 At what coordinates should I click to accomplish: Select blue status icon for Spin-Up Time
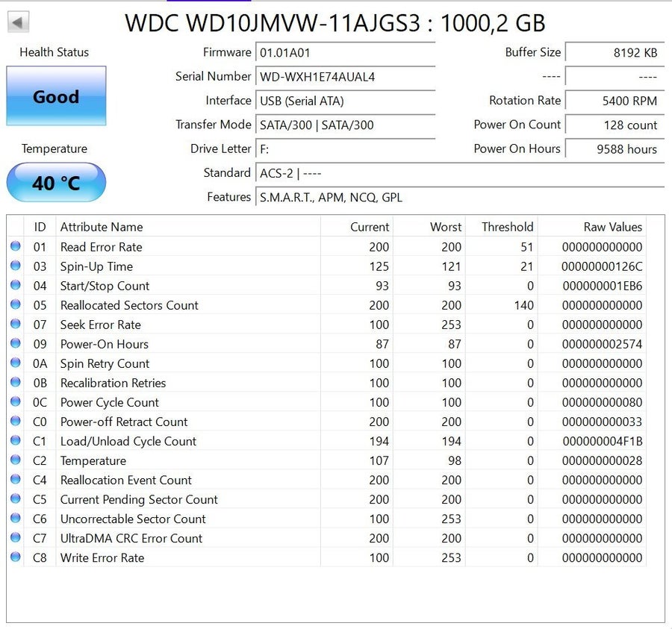click(x=16, y=266)
